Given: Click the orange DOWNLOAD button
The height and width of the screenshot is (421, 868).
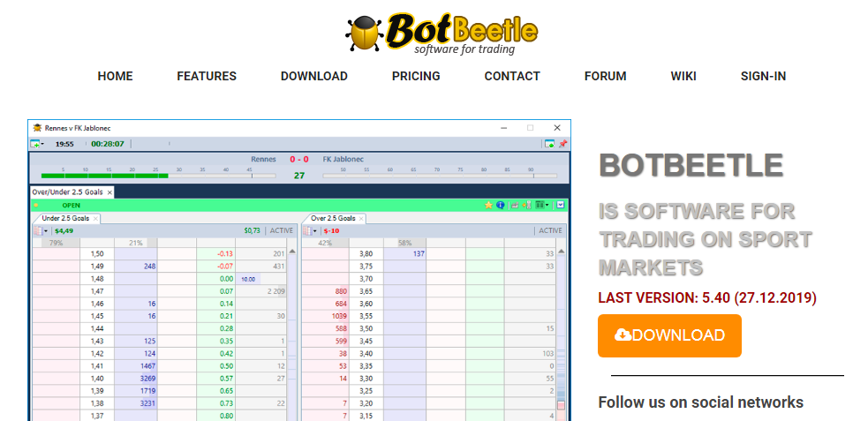Looking at the screenshot, I should tap(669, 335).
